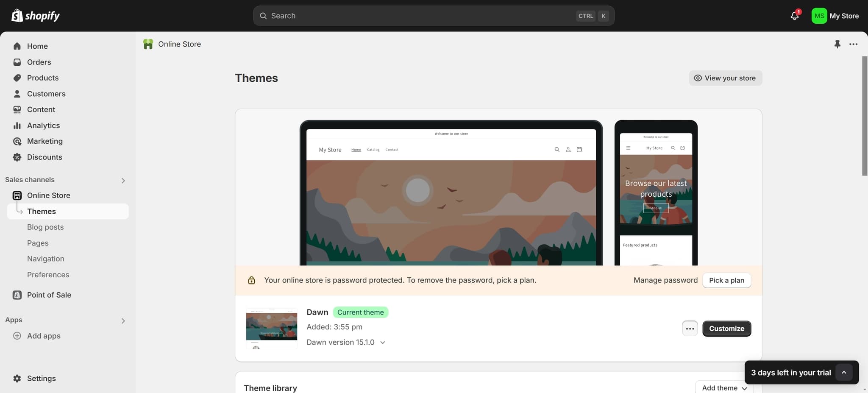The height and width of the screenshot is (393, 868).
Task: Click the Pick a plan button
Action: point(726,280)
